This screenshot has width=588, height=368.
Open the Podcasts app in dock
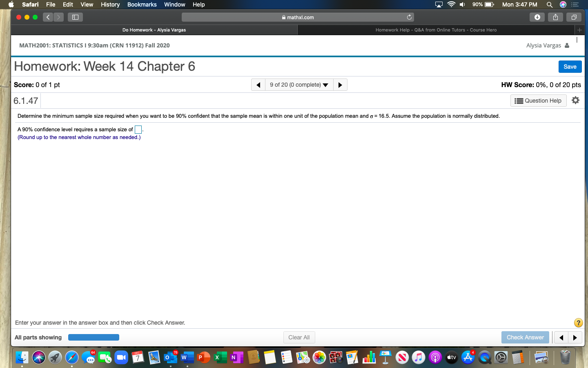[x=435, y=357]
